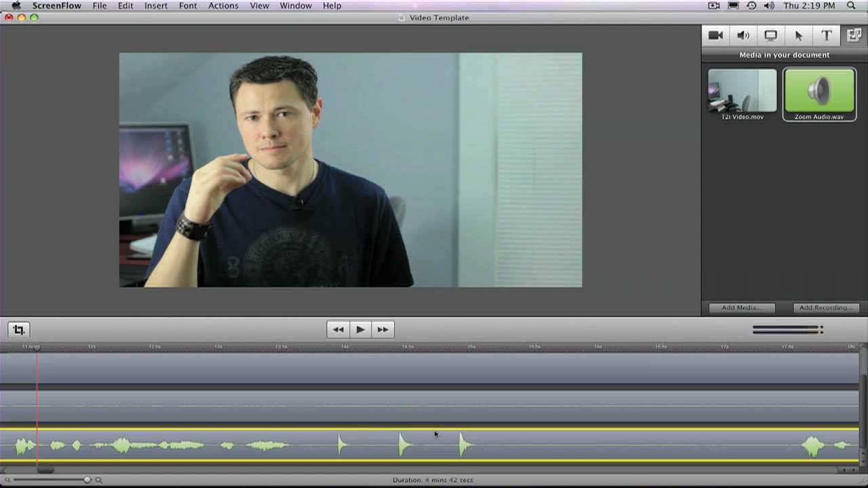
Task: Open the Audio properties tab (speaker icon)
Action: click(x=743, y=35)
